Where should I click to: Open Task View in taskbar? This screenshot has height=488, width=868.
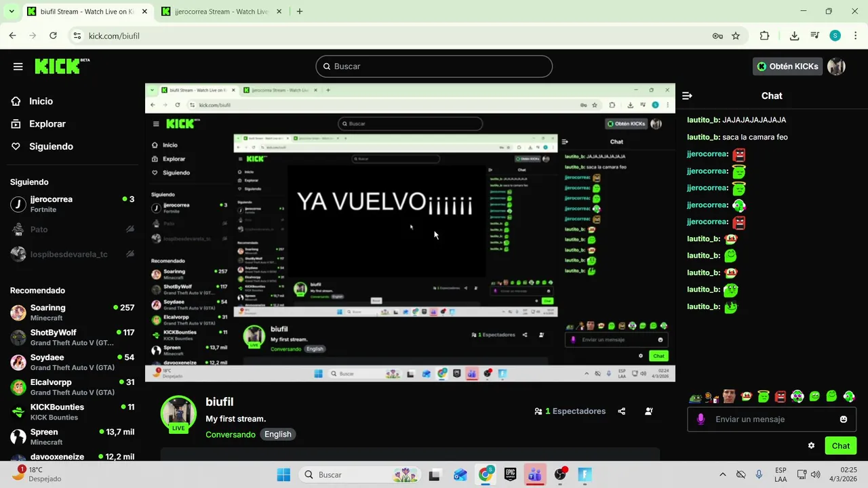coord(435,474)
